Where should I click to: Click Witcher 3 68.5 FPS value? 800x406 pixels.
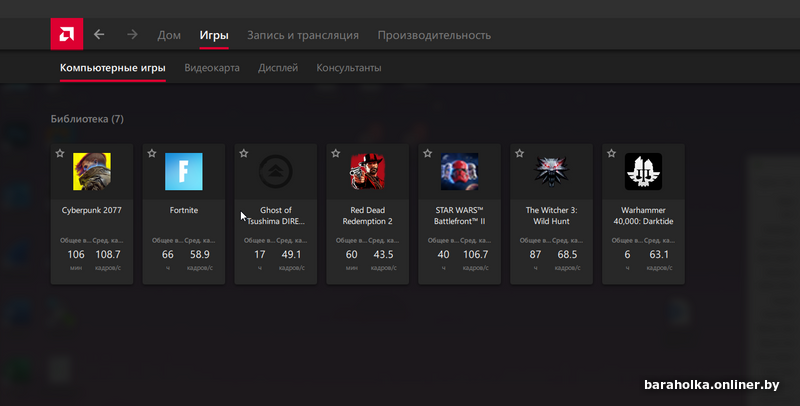coord(567,254)
